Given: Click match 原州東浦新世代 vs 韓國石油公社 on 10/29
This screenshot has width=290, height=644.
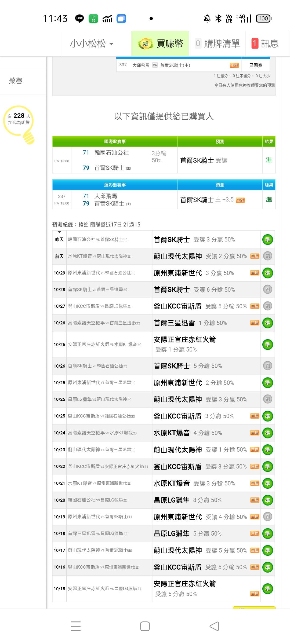Looking at the screenshot, I should tap(102, 273).
